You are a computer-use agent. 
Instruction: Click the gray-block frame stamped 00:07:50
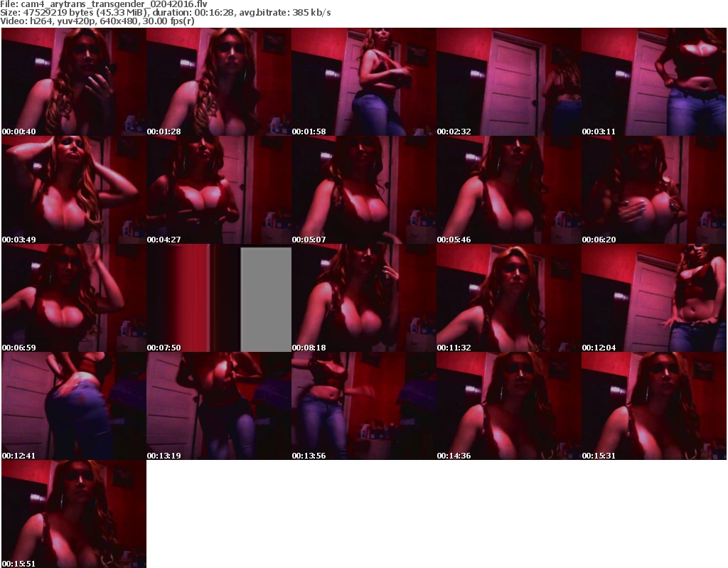tap(219, 298)
